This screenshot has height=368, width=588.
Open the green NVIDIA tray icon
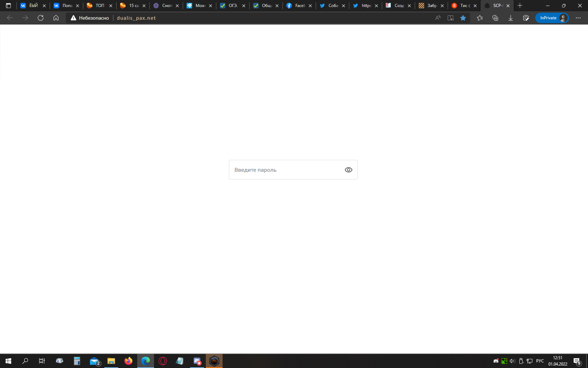(504, 361)
